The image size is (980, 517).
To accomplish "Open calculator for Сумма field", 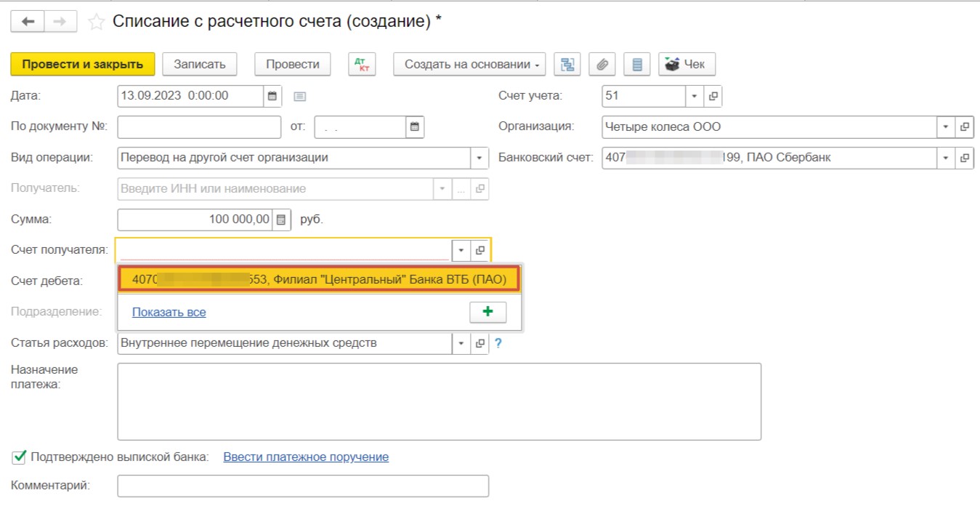I will (281, 220).
